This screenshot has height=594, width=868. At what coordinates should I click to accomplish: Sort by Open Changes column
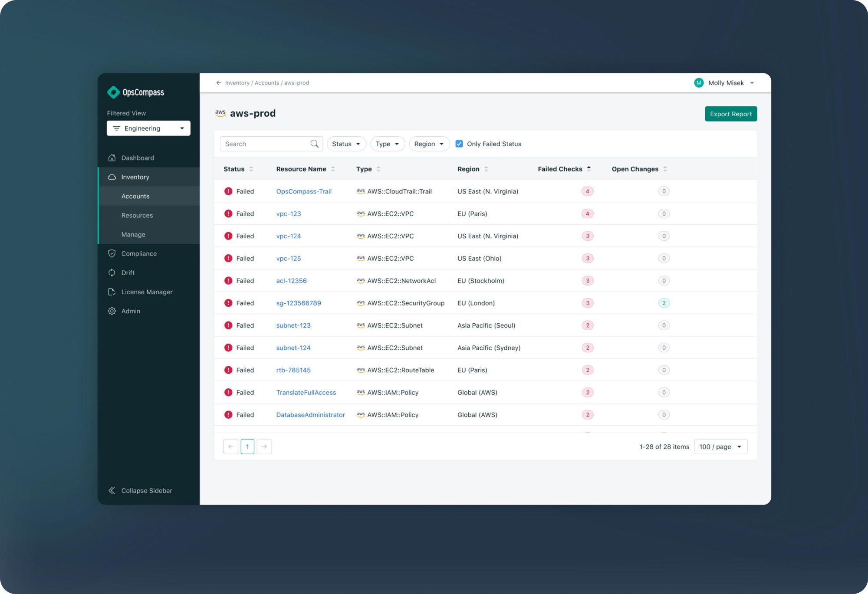(665, 169)
